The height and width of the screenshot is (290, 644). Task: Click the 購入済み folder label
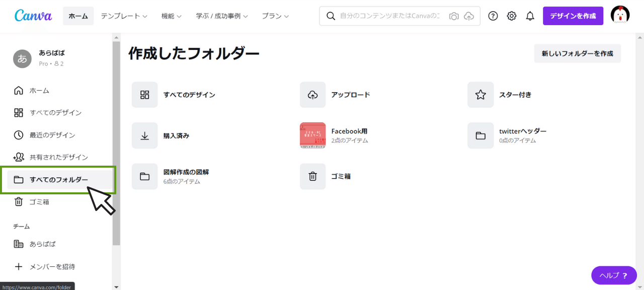pos(176,135)
